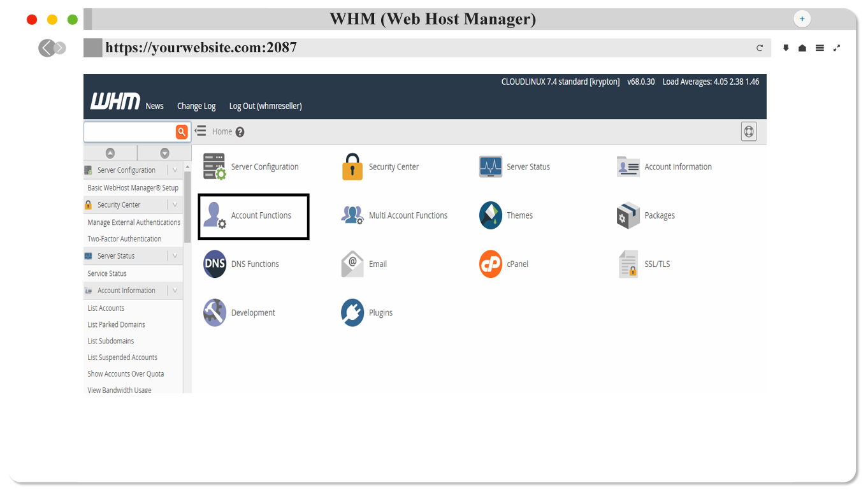Open Service Status sidebar link
868x490 pixels.
[107, 273]
